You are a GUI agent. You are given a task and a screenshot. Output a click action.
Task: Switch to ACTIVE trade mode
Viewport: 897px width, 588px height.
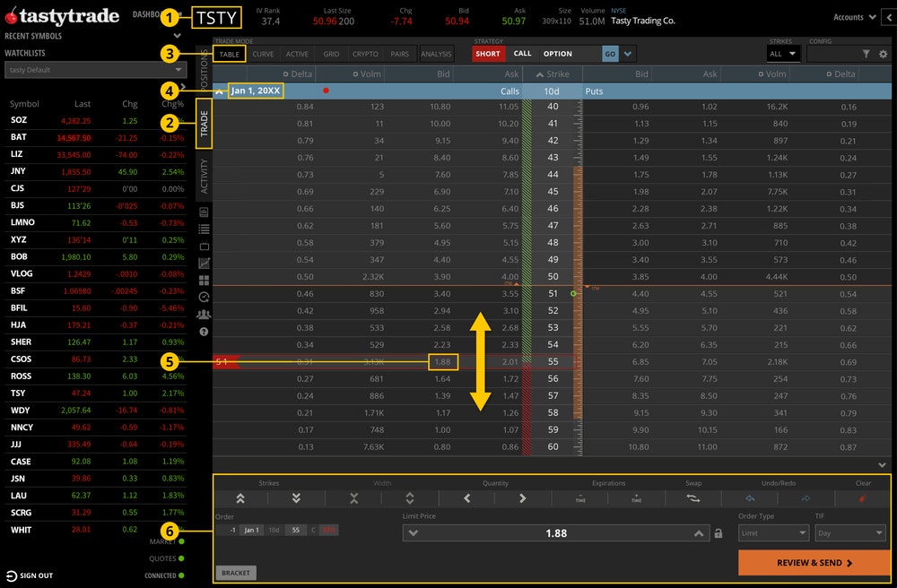297,54
